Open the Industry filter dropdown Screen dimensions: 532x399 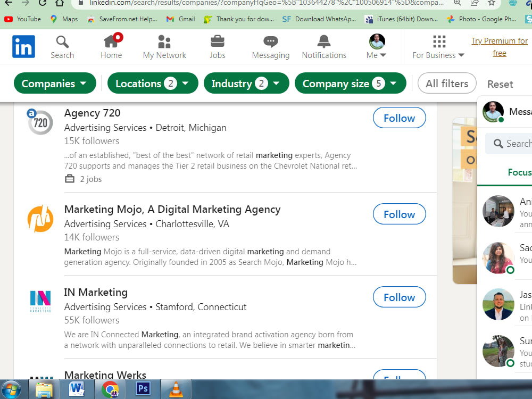tap(246, 83)
